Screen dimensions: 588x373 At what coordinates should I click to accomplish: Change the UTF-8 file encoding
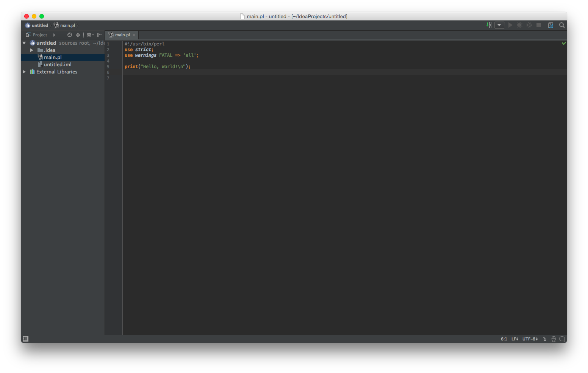530,339
